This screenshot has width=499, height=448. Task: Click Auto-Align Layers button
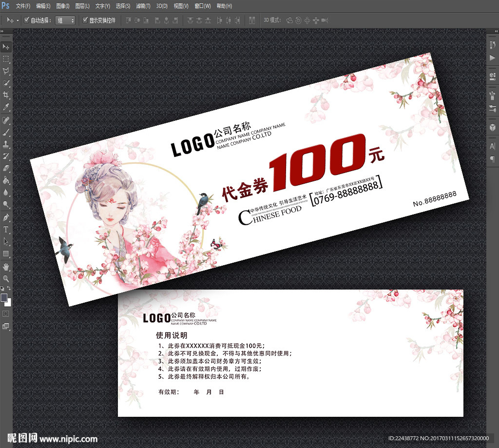pyautogui.click(x=252, y=20)
